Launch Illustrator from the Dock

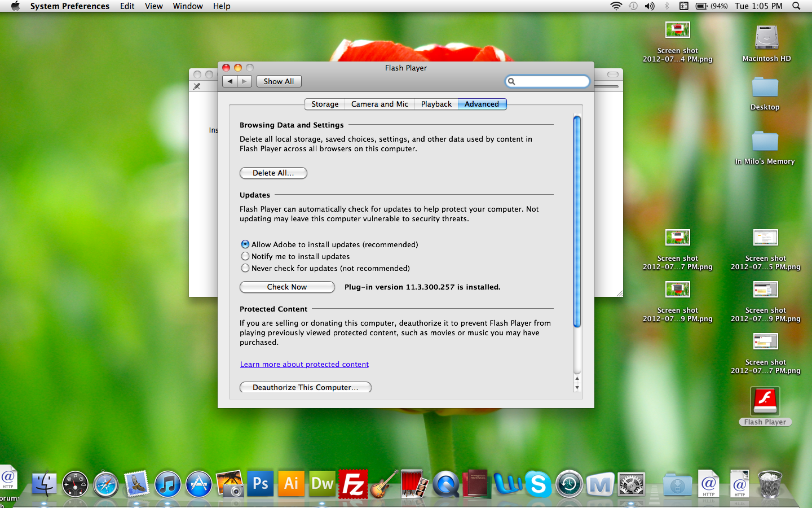(292, 484)
